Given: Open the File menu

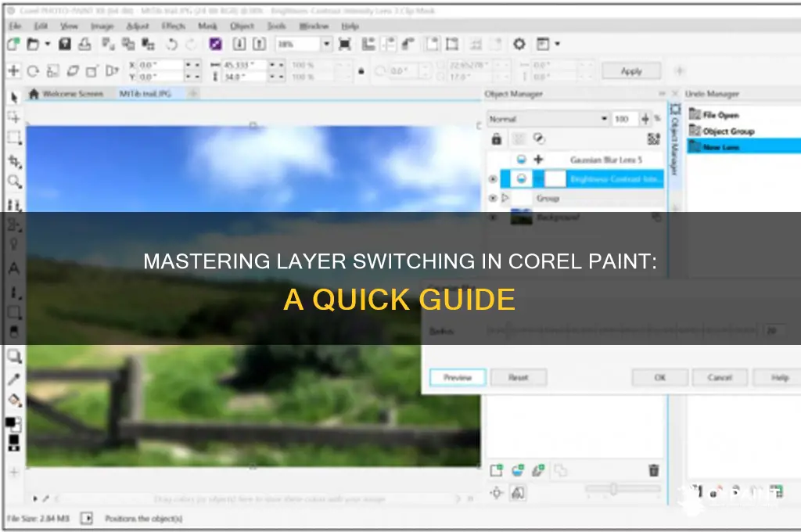Looking at the screenshot, I should click(x=16, y=26).
